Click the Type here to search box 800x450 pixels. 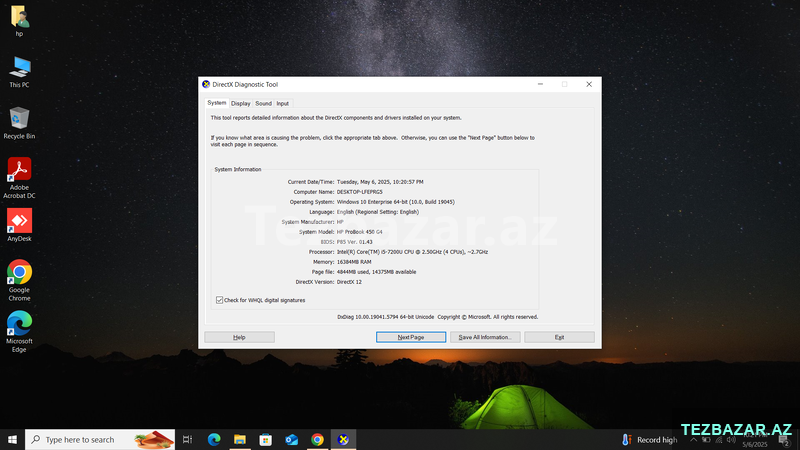click(x=100, y=439)
